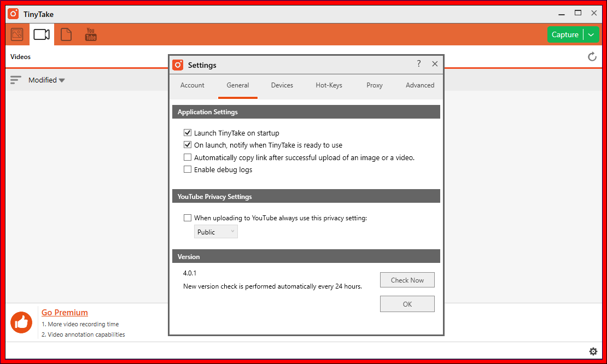Click the YouTube Privacy Settings header
The image size is (607, 364).
coord(306,196)
